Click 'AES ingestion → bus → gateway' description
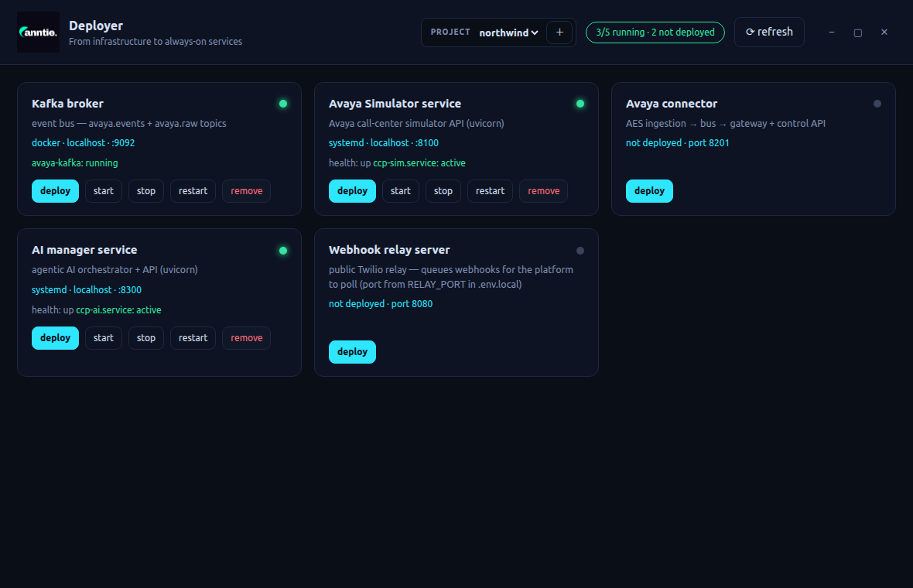Viewport: 913px width, 588px height. point(726,124)
